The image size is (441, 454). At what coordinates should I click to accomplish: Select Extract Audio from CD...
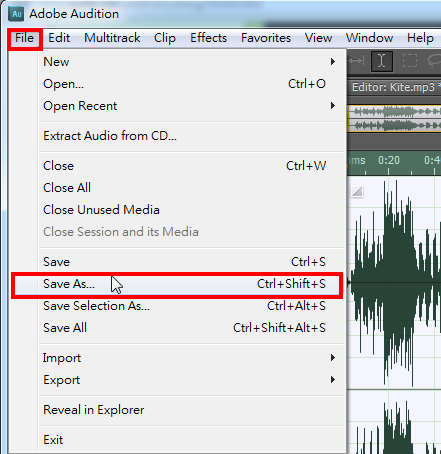[x=191, y=136]
